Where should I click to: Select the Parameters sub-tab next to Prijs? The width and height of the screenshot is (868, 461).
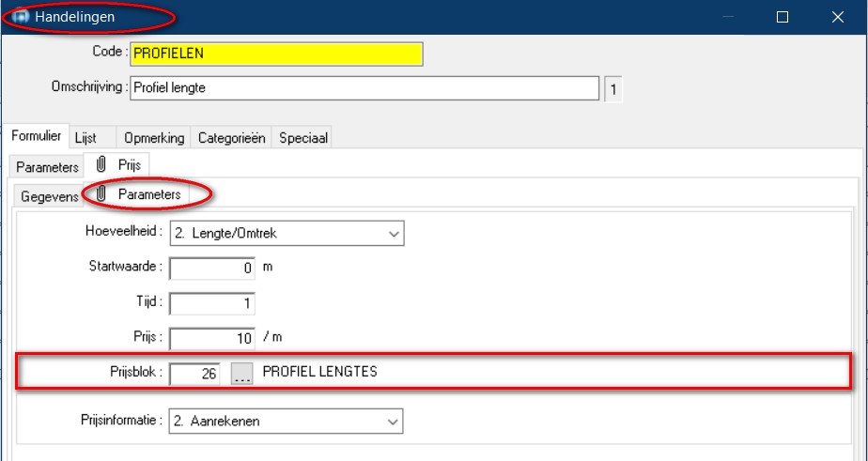(47, 167)
